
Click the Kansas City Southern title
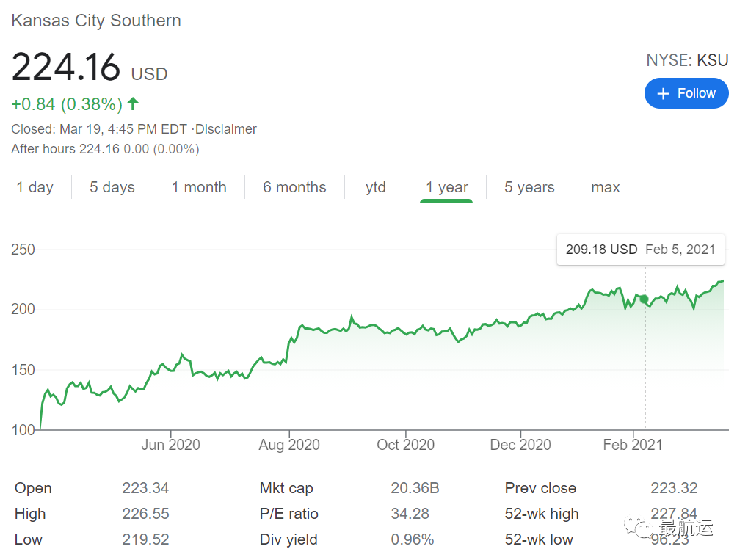(x=96, y=21)
